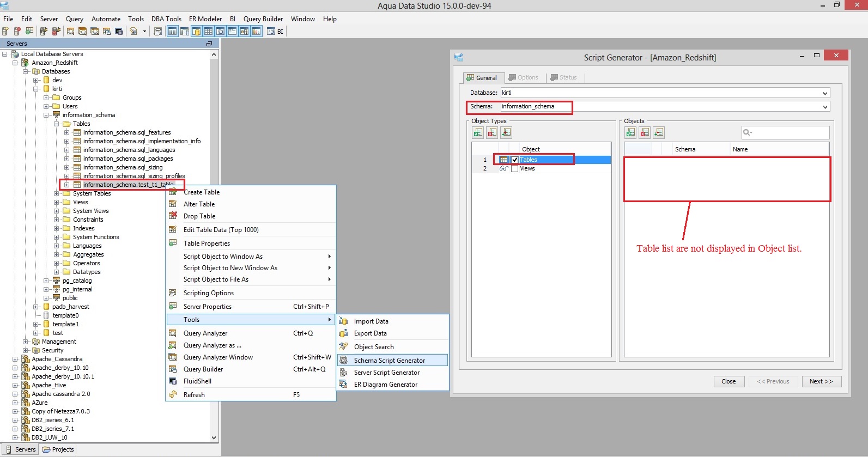
Task: Expand the dev database node
Action: pyautogui.click(x=36, y=80)
